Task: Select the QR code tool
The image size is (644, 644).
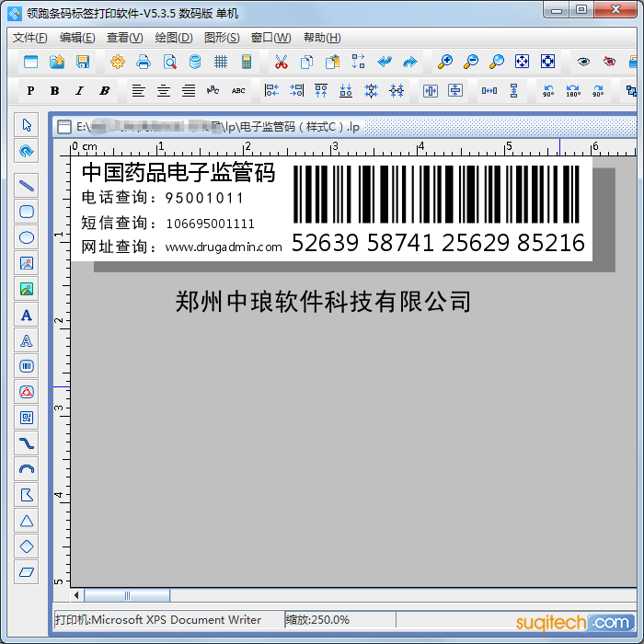Action: pyautogui.click(x=27, y=418)
